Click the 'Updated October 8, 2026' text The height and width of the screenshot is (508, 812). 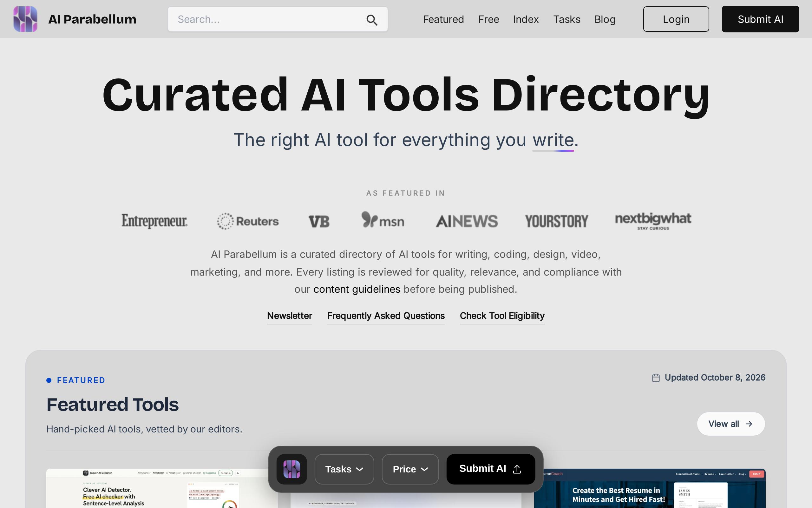pyautogui.click(x=715, y=378)
